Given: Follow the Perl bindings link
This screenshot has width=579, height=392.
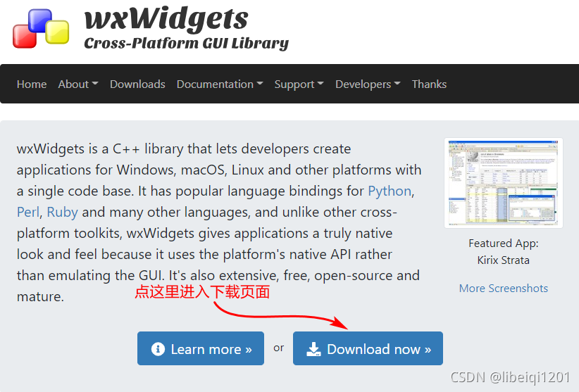Looking at the screenshot, I should 27,212.
